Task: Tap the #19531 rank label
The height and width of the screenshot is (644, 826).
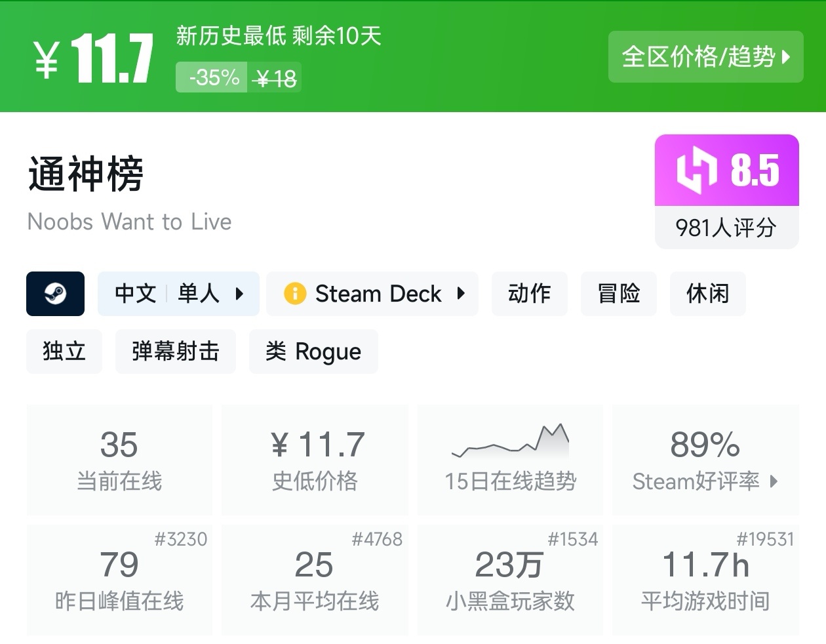Action: [765, 539]
